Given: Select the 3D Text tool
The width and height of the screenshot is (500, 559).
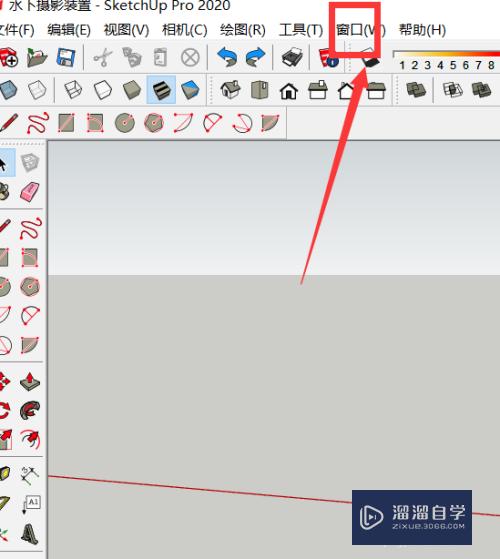Looking at the screenshot, I should point(30,533).
